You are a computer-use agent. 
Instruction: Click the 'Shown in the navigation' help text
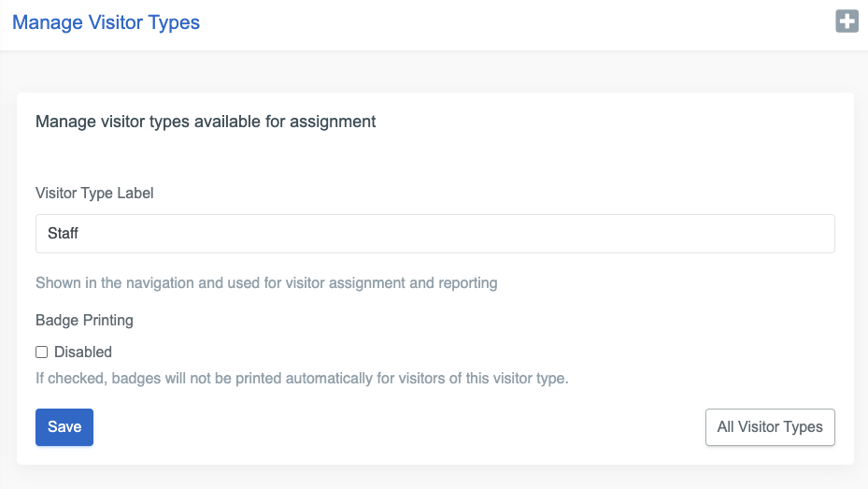click(265, 282)
